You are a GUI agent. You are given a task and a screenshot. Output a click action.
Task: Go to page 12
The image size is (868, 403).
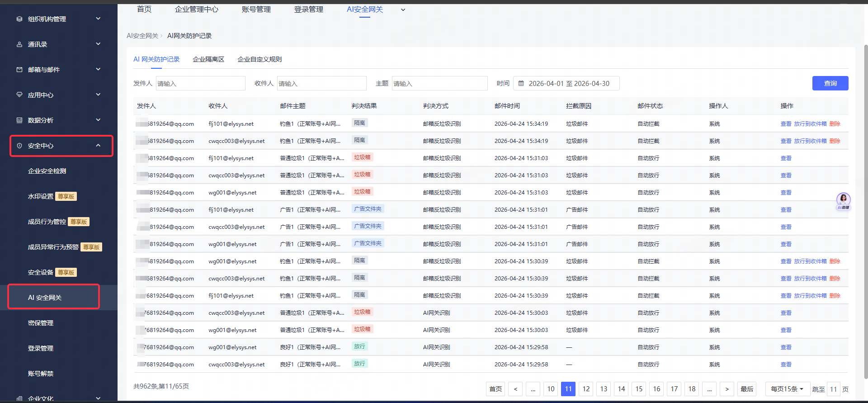coord(586,389)
